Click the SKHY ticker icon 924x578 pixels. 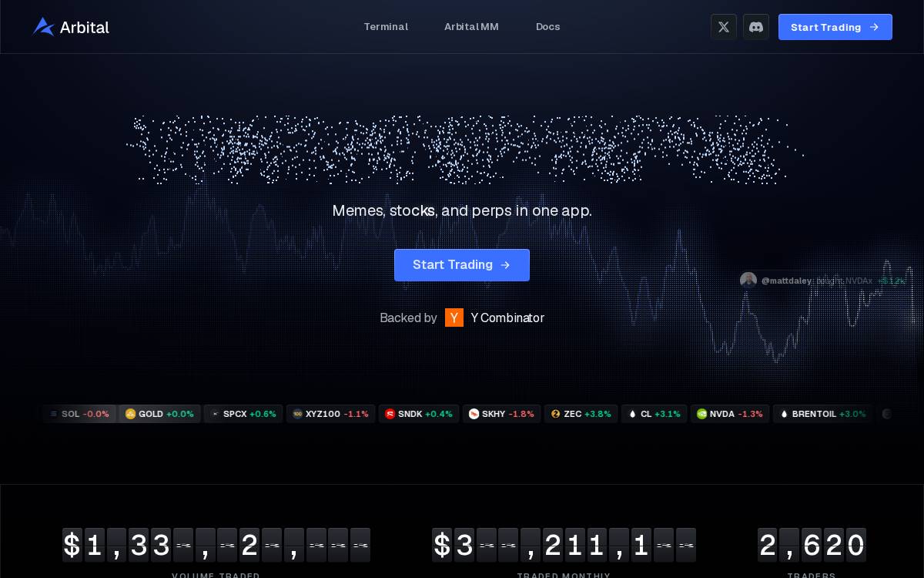click(x=474, y=414)
